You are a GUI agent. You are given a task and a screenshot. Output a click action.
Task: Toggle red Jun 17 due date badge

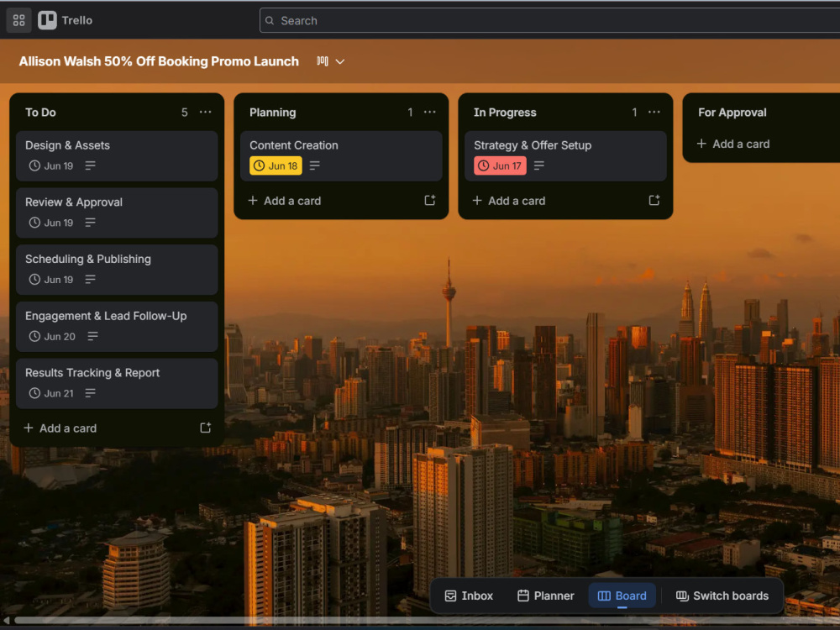tap(500, 165)
